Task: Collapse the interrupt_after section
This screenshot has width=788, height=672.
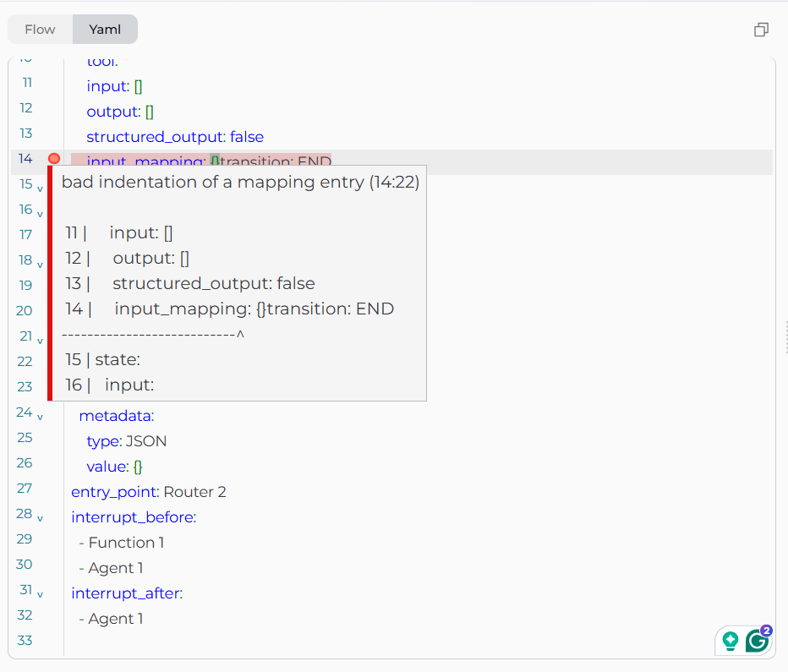Action: [40, 593]
